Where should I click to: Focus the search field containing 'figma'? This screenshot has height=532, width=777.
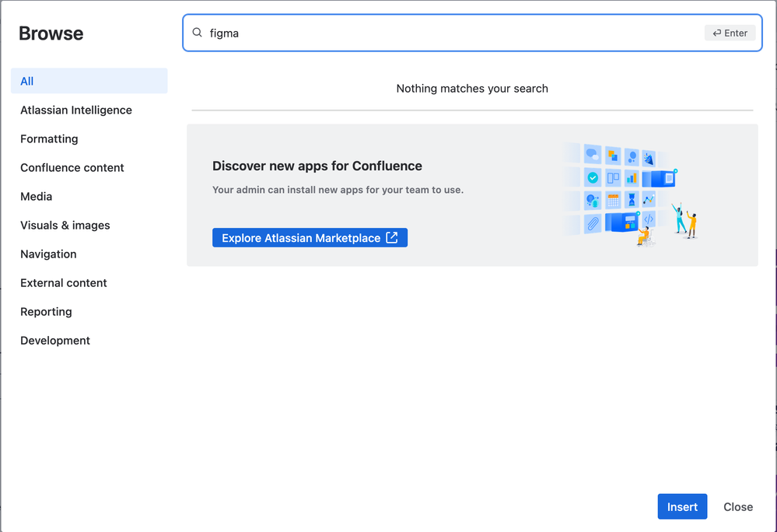point(451,33)
